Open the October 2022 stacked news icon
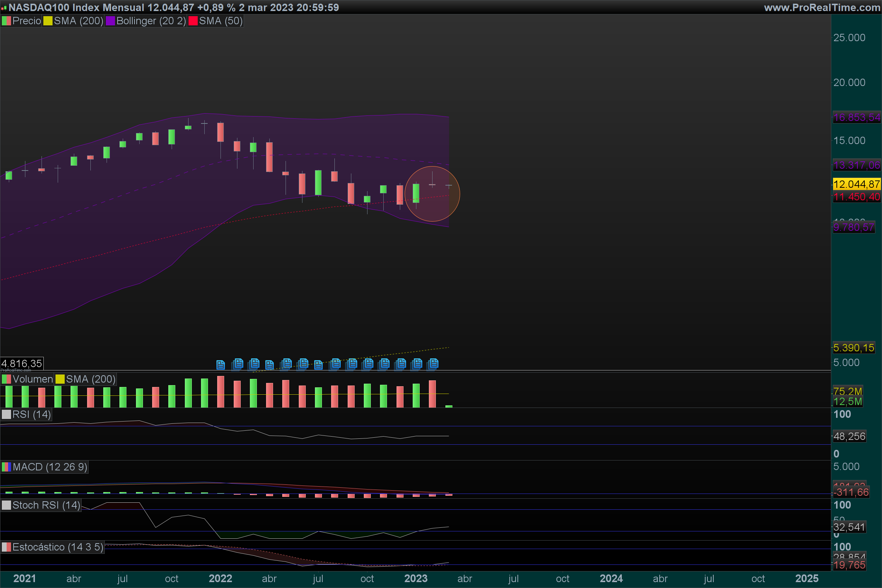The image size is (882, 588). point(368,364)
